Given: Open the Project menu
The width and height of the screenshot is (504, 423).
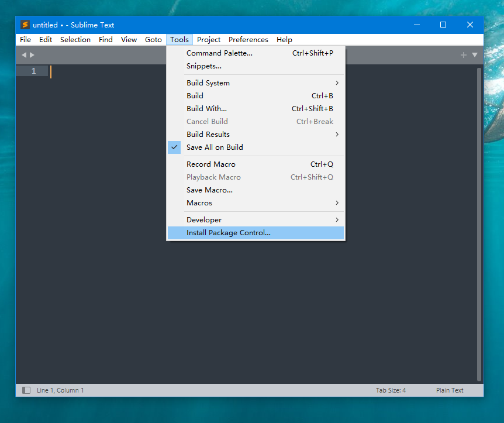Looking at the screenshot, I should tap(209, 40).
